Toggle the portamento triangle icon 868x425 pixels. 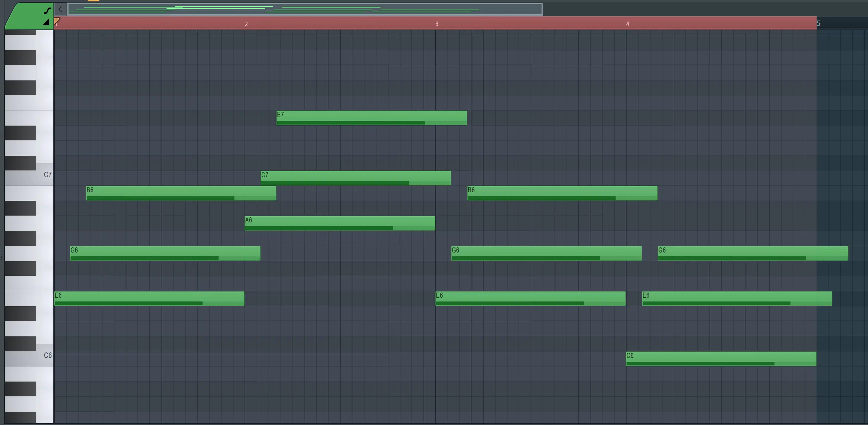tap(46, 23)
